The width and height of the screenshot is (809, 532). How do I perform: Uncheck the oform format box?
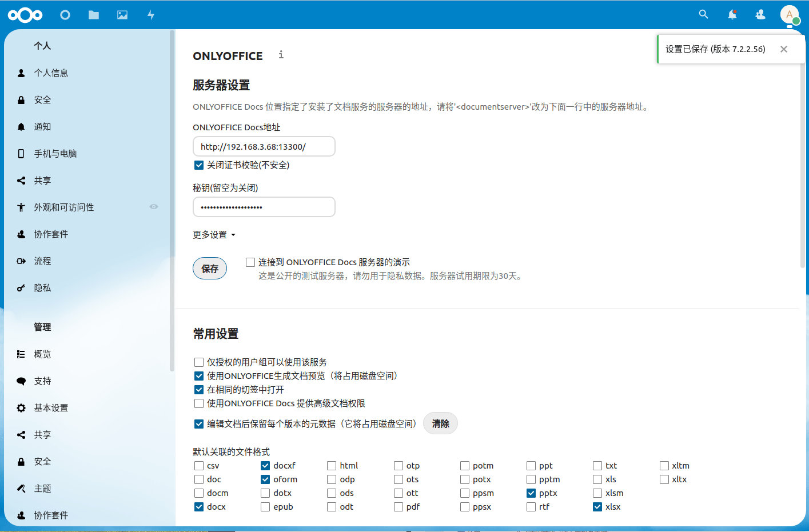265,479
